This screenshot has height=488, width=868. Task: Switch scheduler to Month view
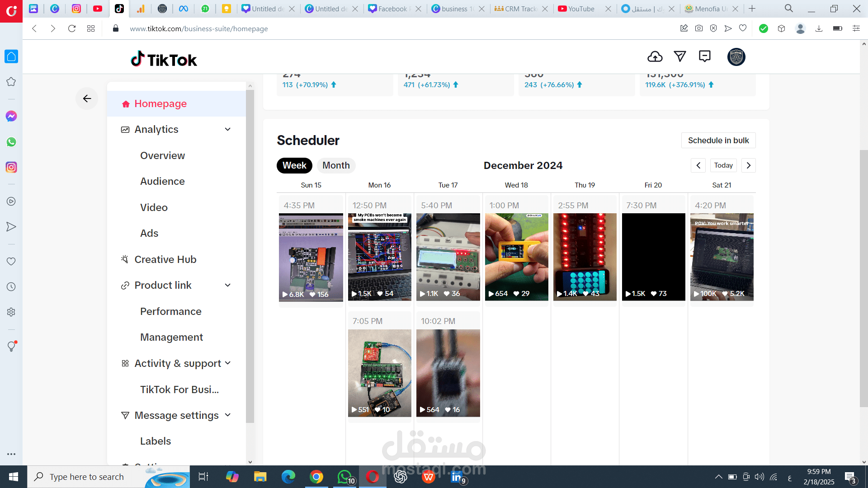(336, 165)
